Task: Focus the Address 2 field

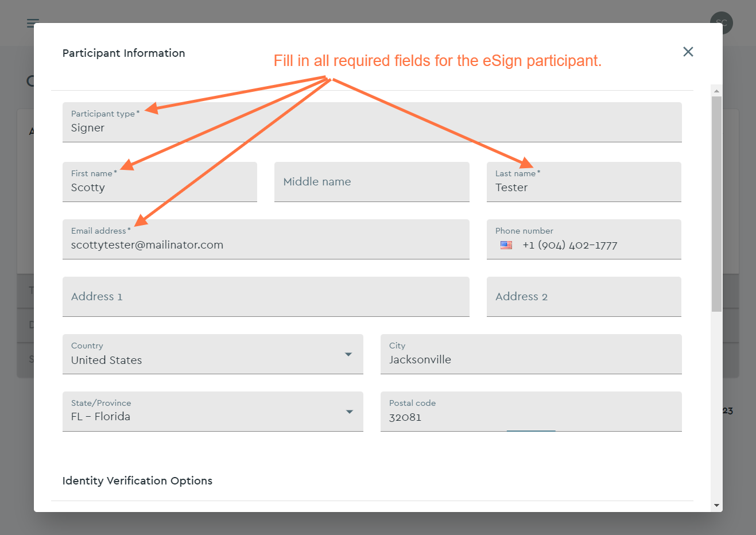Action: (x=584, y=297)
